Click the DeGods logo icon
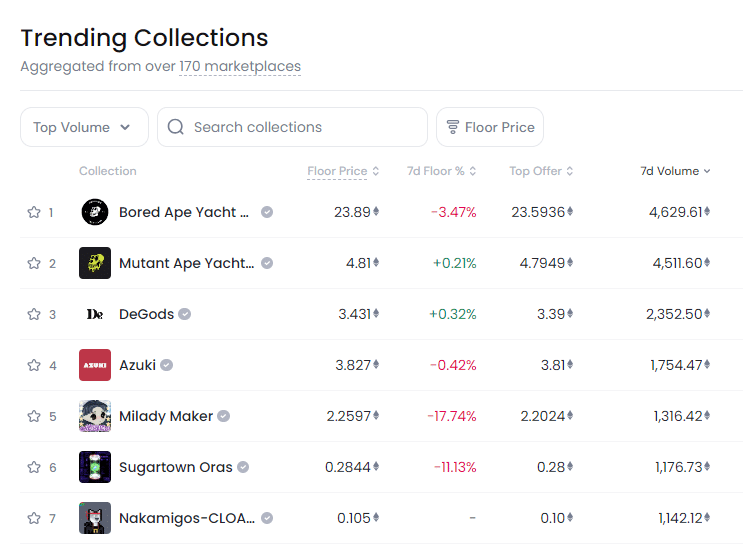743x546 pixels. pyautogui.click(x=95, y=314)
